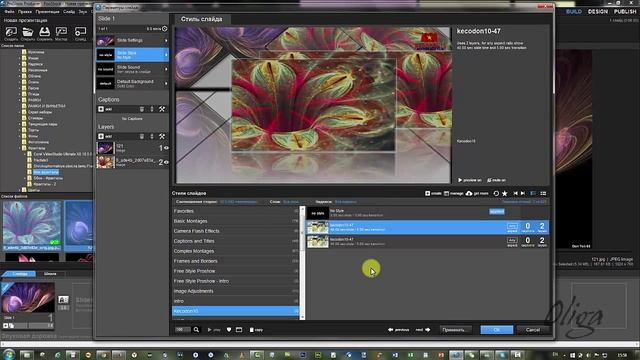Expand Slide Settings arrow
The height and width of the screenshot is (360, 640).
166,40
